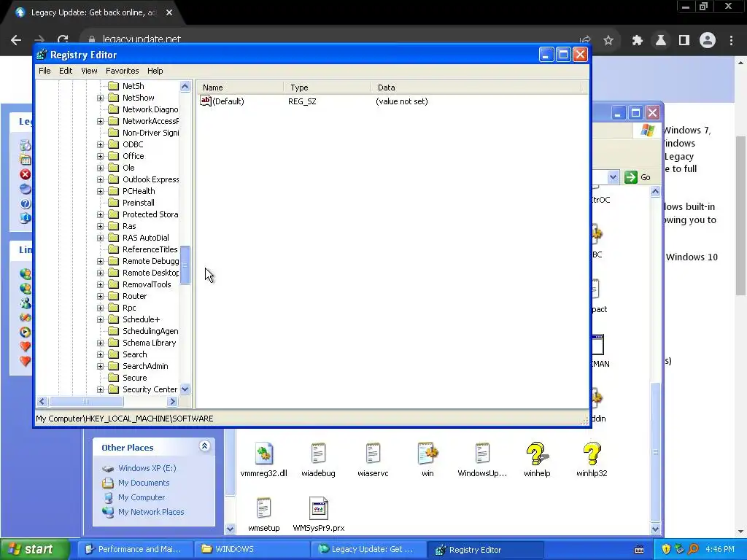Click the Type column header
This screenshot has height=560, width=747.
click(x=328, y=87)
